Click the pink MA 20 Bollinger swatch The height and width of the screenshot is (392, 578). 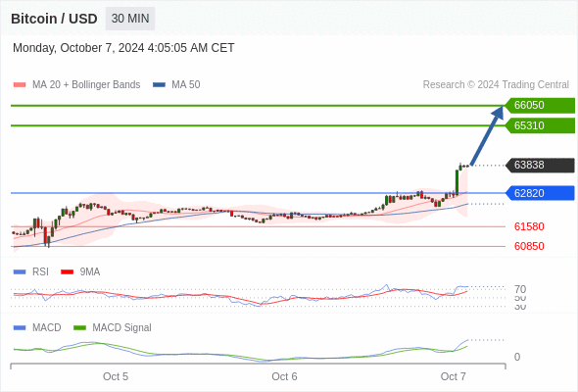point(20,85)
